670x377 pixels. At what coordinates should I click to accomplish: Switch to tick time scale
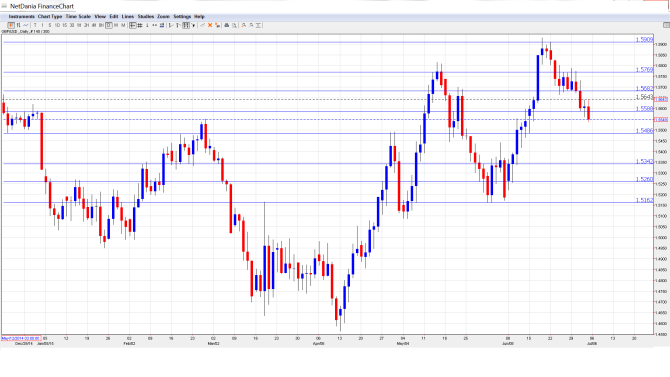click(35, 25)
